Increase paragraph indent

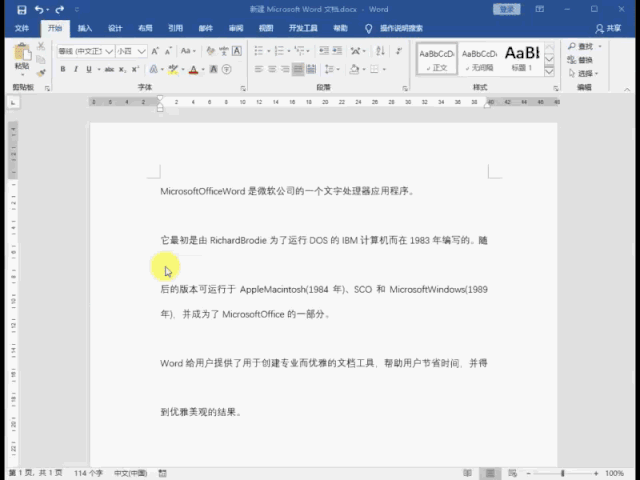coord(337,51)
